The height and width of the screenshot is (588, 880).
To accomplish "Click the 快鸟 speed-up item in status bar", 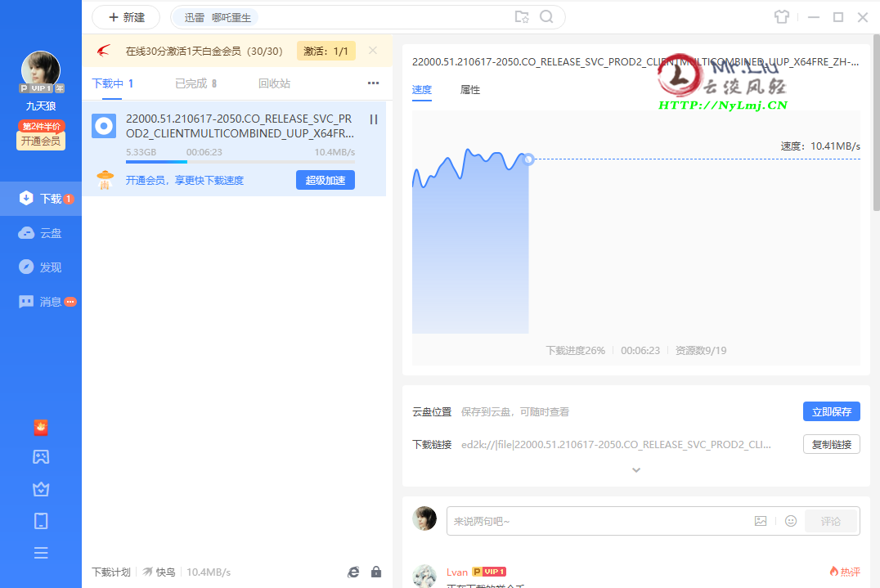I will [x=159, y=572].
